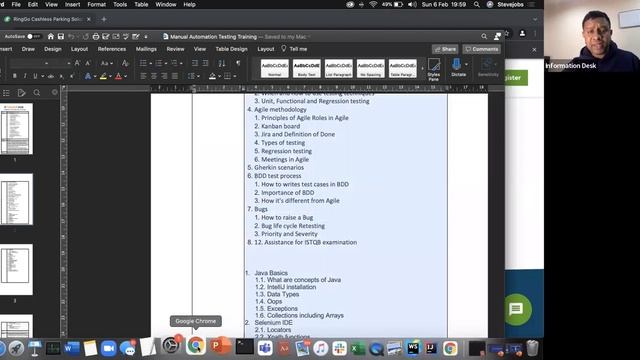Open the Format menu in macOS menu bar

pyautogui.click(x=97, y=4)
